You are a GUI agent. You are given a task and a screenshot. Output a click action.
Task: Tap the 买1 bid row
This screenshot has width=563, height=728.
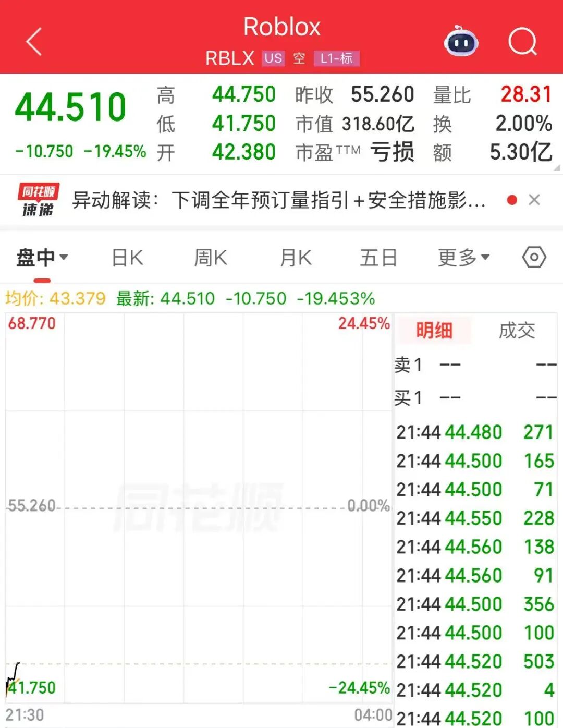point(475,398)
